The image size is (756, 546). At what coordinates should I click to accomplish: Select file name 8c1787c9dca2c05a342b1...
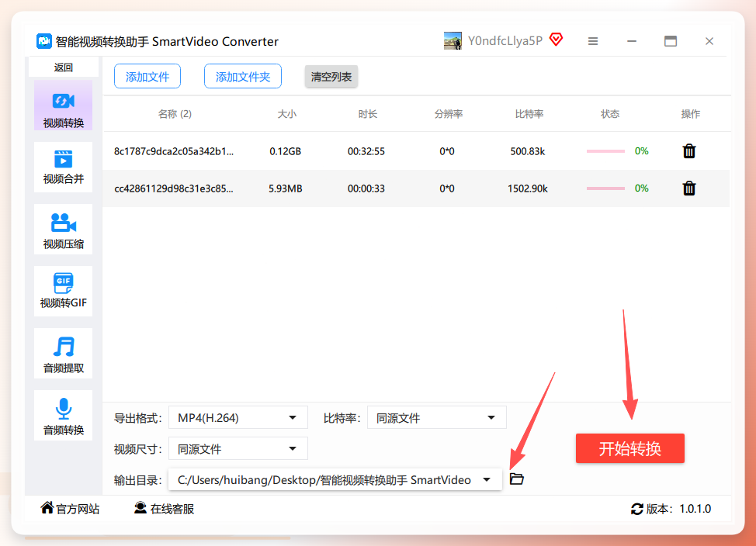[174, 151]
